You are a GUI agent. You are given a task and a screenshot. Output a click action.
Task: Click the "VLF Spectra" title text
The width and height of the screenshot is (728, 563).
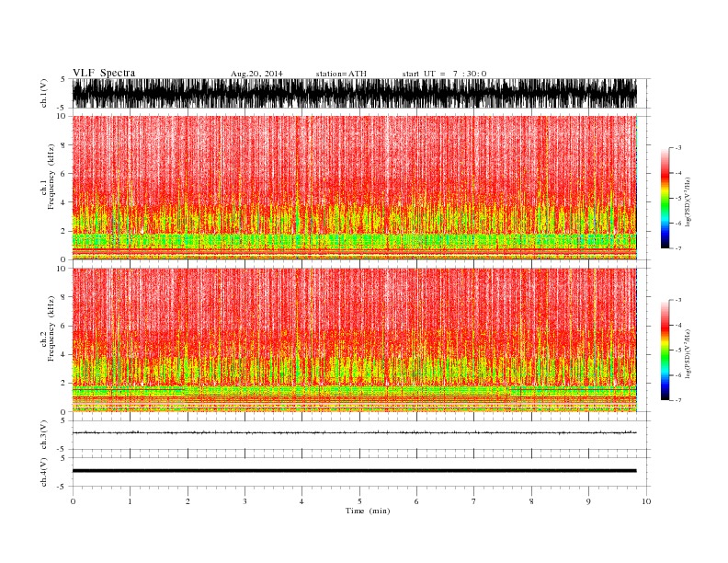click(104, 73)
